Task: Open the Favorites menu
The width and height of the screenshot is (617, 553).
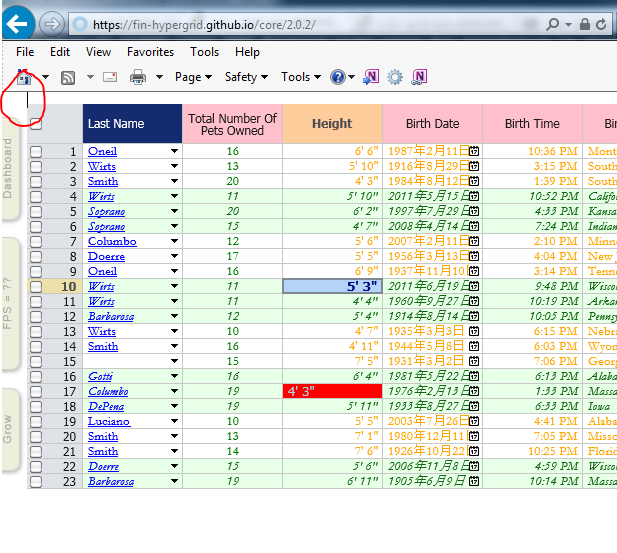Action: click(150, 52)
